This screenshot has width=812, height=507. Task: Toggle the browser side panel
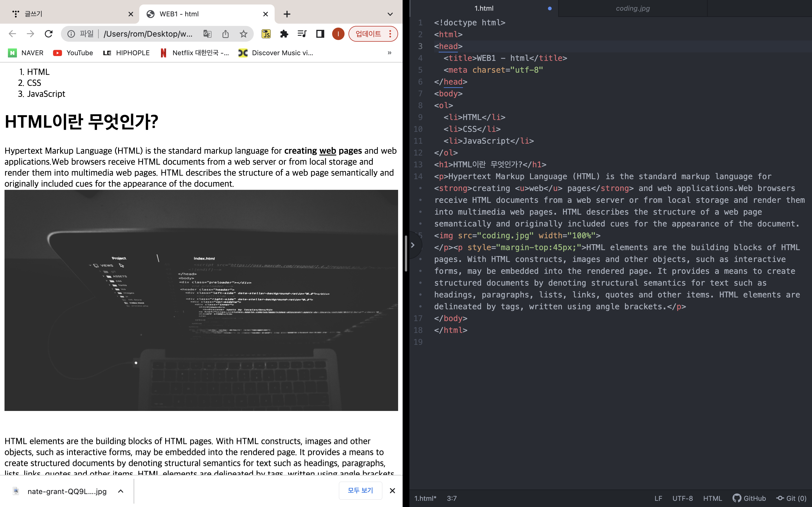tap(320, 34)
